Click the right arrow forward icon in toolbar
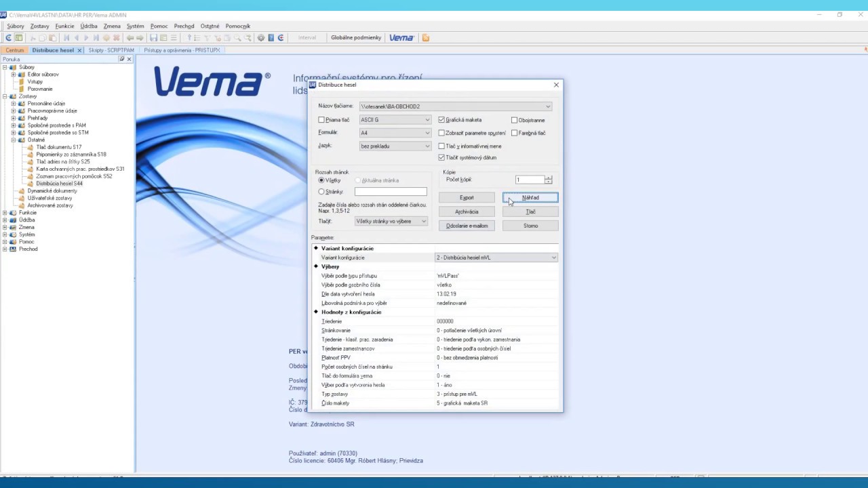Viewport: 868px width, 488px height. pyautogui.click(x=140, y=38)
